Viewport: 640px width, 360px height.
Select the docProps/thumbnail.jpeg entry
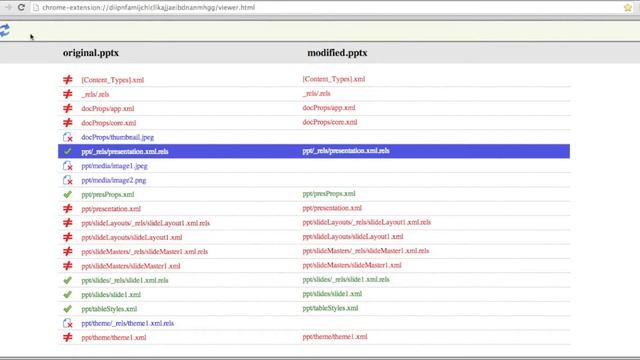point(118,137)
